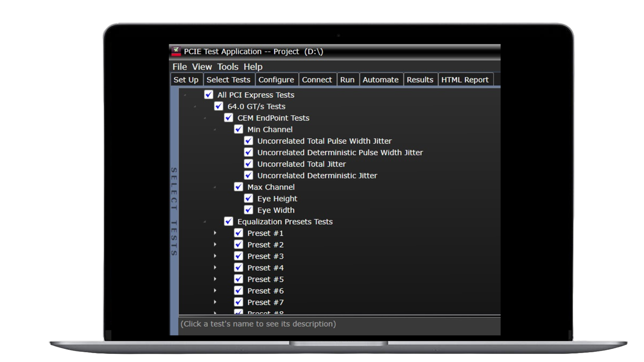Disable the Eye Height test checkbox
Viewport: 644px width, 362px height.
pos(249,198)
